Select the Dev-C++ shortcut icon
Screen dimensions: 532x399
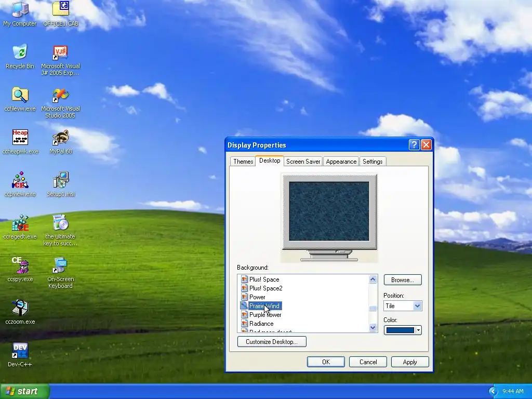(x=20, y=355)
